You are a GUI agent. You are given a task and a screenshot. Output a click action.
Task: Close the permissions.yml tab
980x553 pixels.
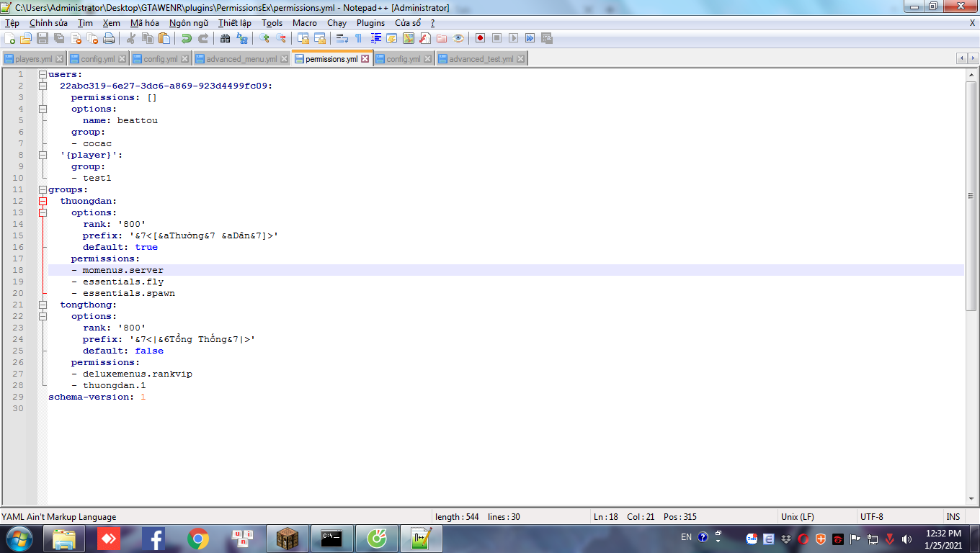pyautogui.click(x=365, y=59)
